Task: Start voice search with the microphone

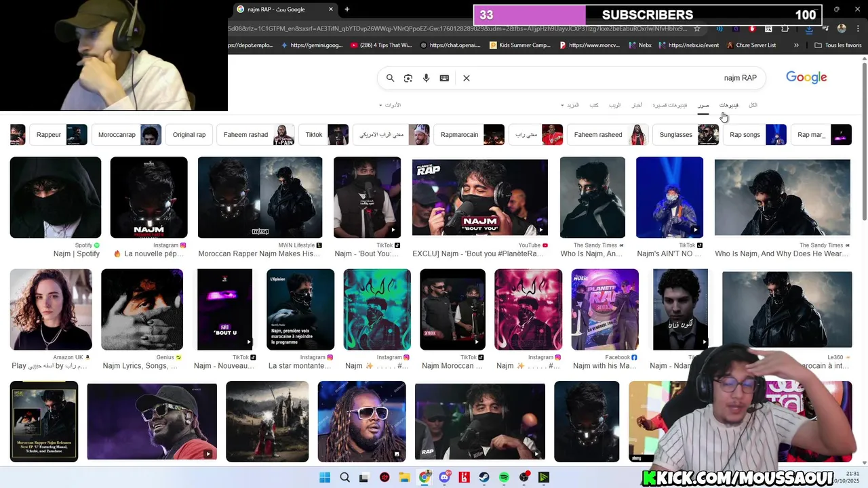Action: (x=426, y=78)
